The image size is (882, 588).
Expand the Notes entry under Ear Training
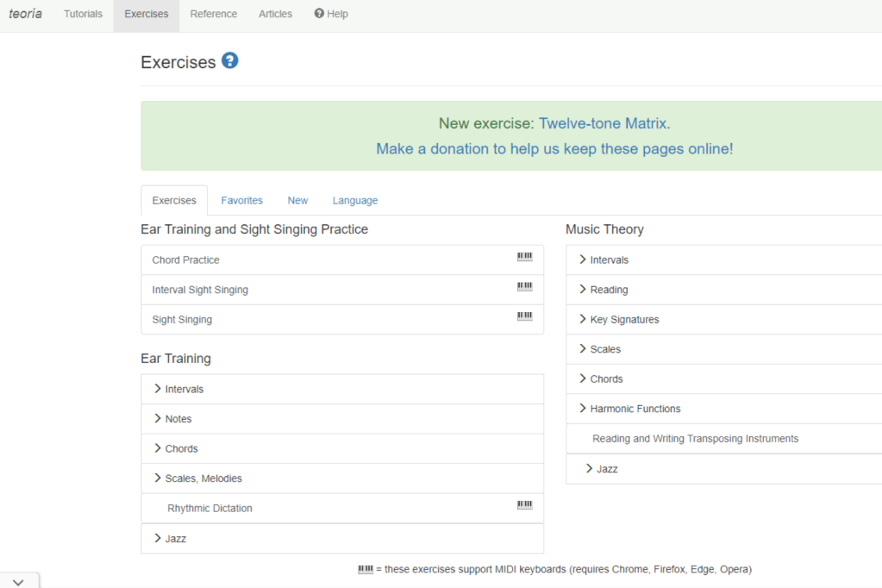(x=177, y=418)
